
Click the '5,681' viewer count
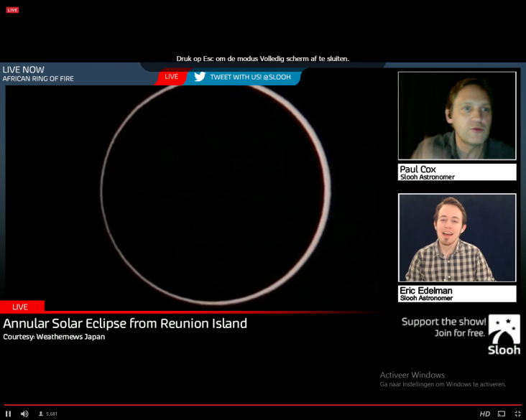52,414
